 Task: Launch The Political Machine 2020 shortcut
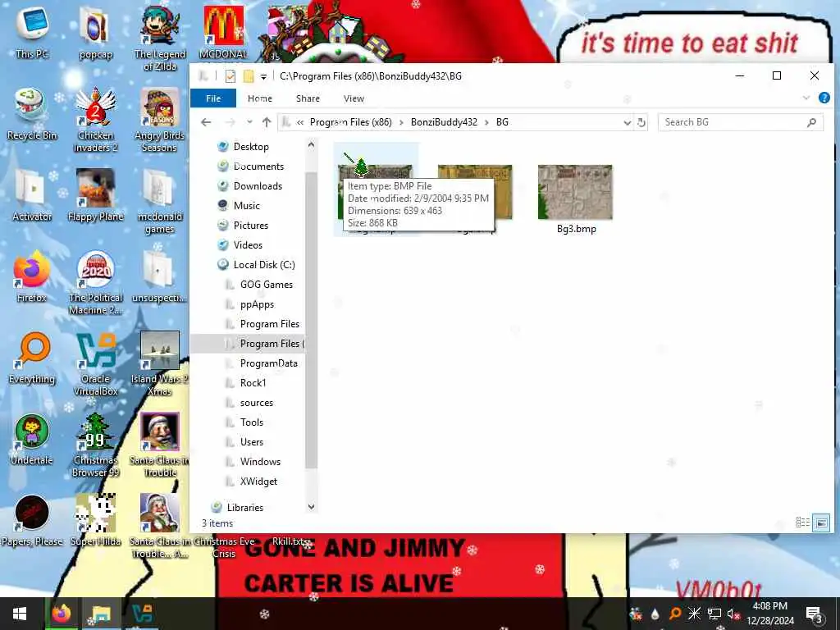click(x=95, y=283)
